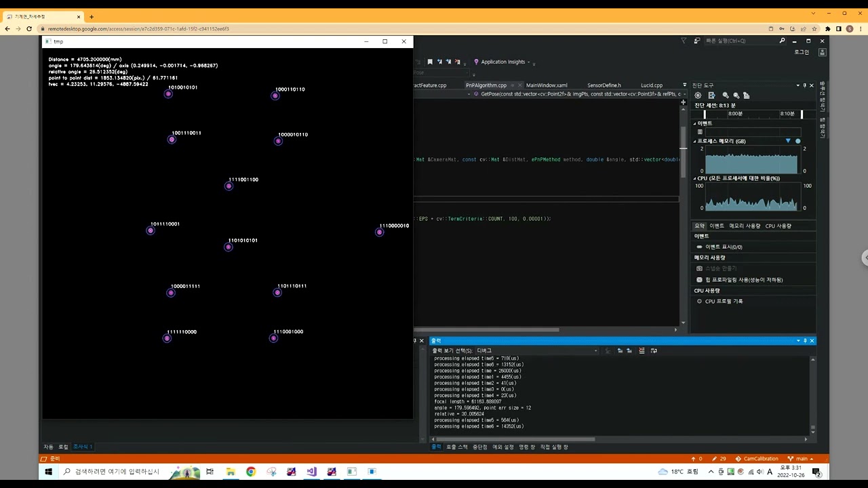Collapse the 프로세스 메모리 graph section
868x488 pixels.
pos(694,141)
